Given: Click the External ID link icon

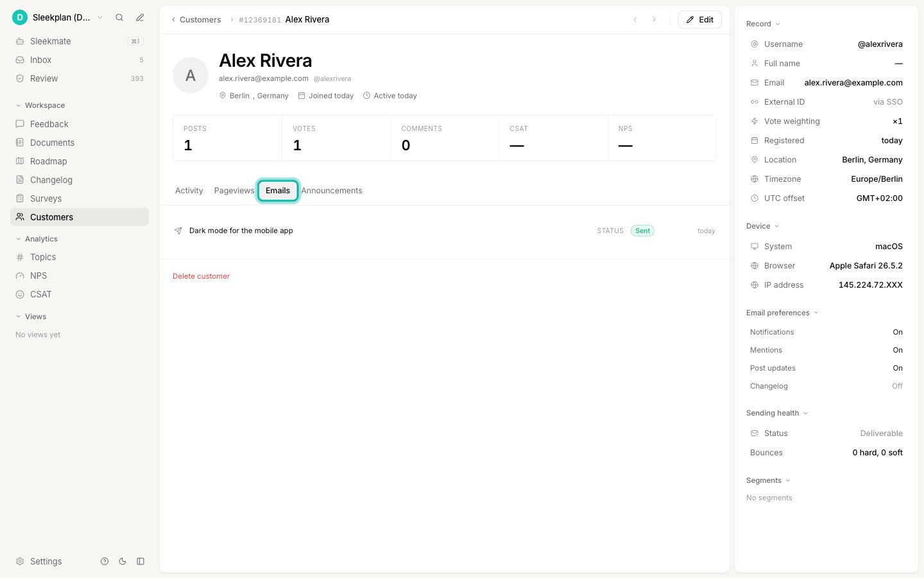Looking at the screenshot, I should (755, 102).
